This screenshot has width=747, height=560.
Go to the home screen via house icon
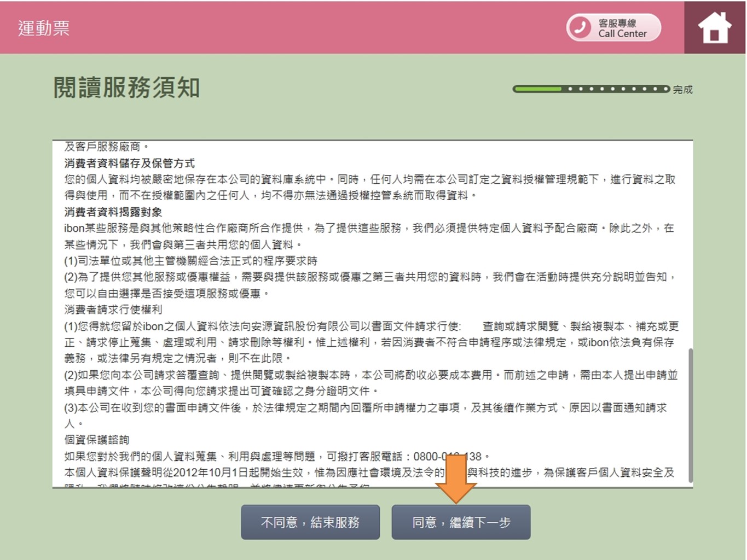click(714, 27)
